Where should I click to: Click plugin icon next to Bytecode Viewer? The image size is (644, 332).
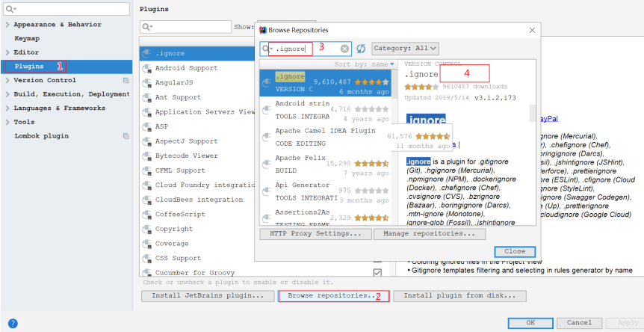tap(146, 156)
